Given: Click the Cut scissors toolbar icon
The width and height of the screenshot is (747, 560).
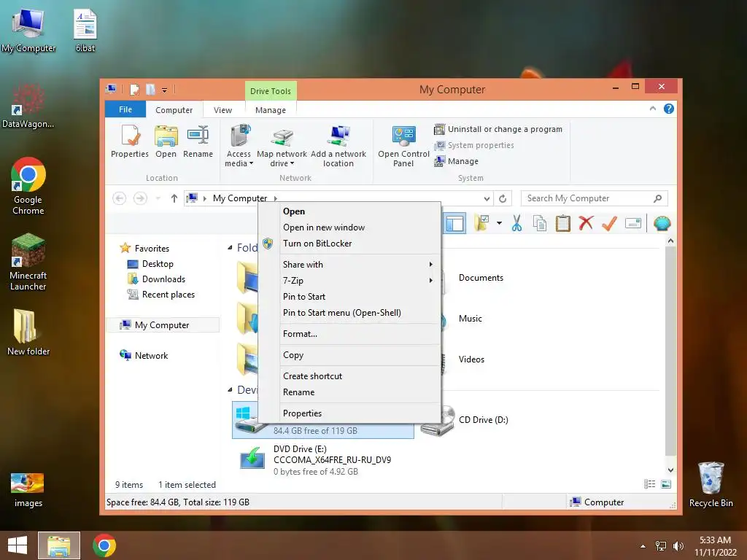Looking at the screenshot, I should (x=516, y=223).
